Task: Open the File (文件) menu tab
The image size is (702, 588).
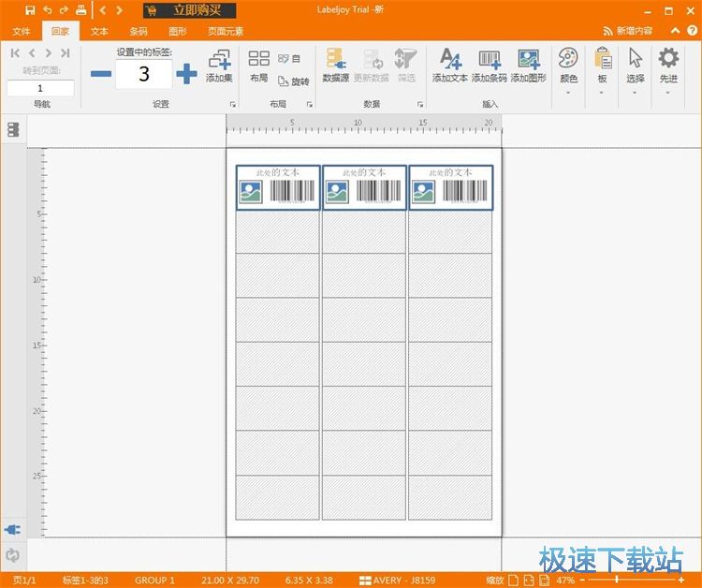Action: [21, 31]
